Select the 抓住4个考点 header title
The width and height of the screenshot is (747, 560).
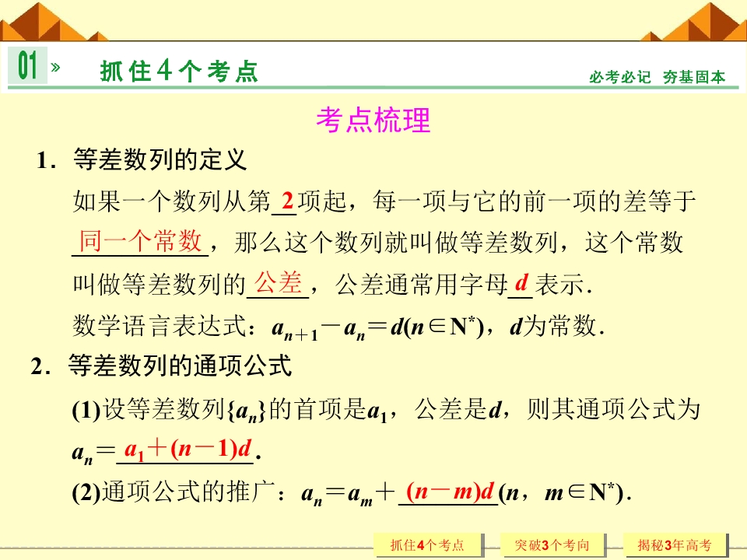pyautogui.click(x=179, y=72)
